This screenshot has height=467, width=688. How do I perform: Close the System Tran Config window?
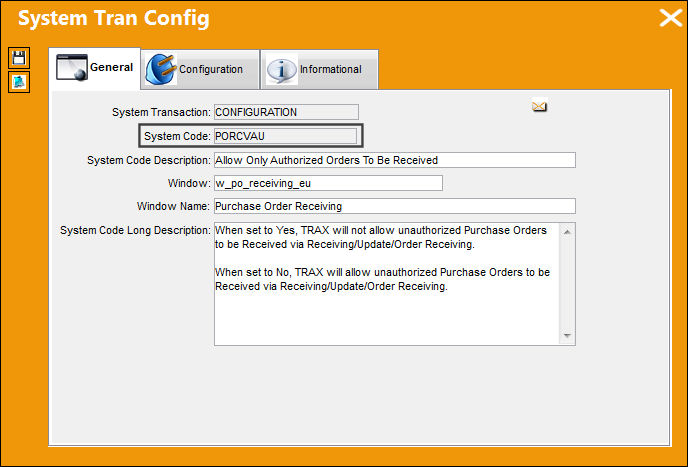[670, 18]
